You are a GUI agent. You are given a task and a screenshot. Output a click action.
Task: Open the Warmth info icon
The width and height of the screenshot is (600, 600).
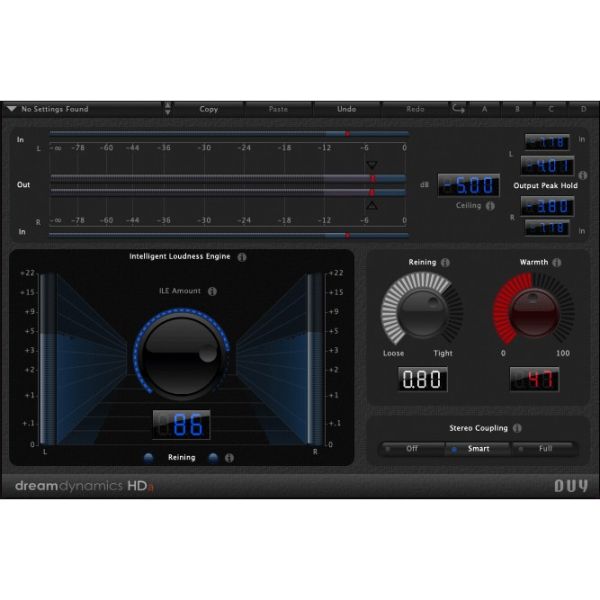pyautogui.click(x=557, y=262)
